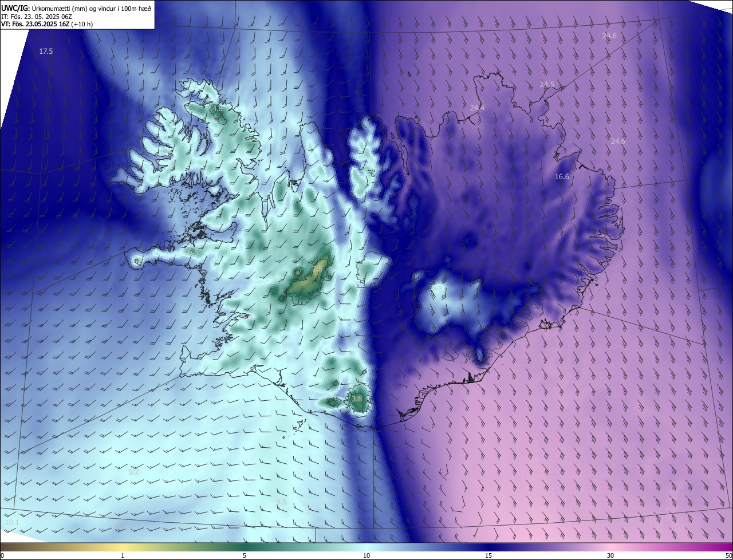This screenshot has width=733, height=560.
Task: Click the 9.5 value label south of Iceland
Action: (x=281, y=502)
